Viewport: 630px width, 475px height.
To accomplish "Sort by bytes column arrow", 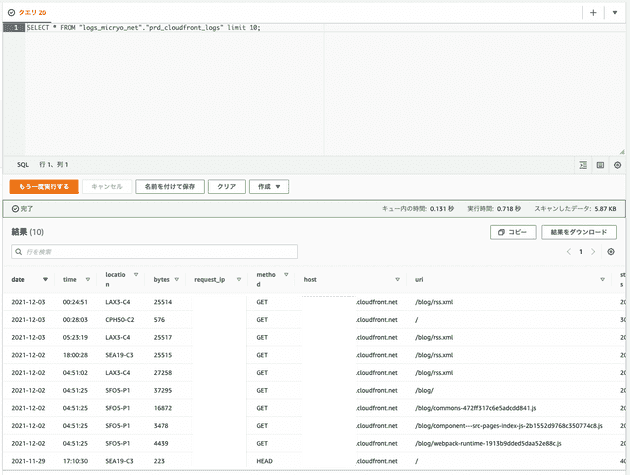I will pos(176,279).
